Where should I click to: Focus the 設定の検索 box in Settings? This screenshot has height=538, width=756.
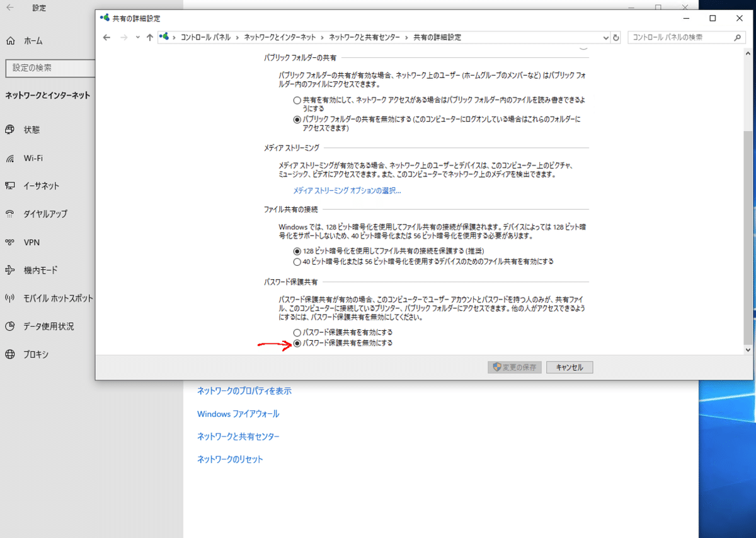[x=49, y=67]
